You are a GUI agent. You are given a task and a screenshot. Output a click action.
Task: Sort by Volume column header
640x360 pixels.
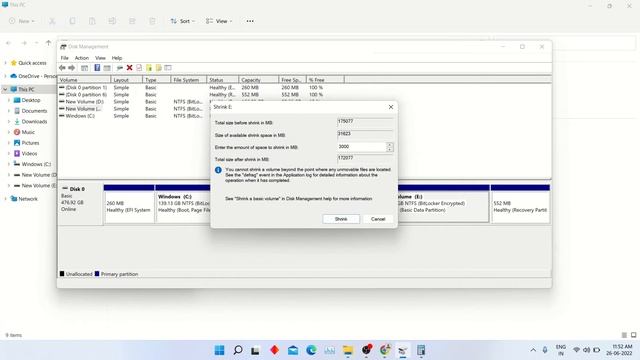[x=84, y=80]
